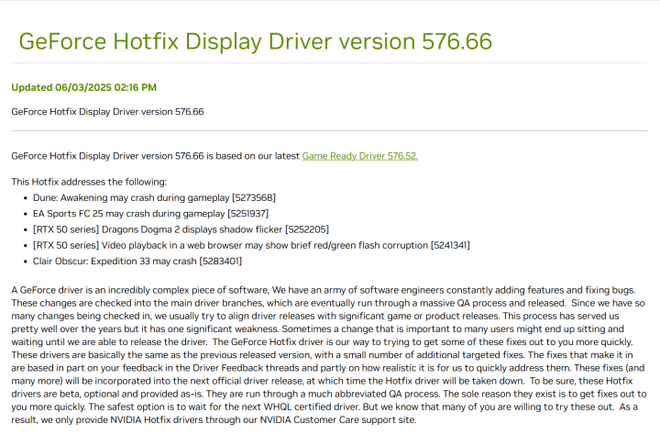Click the Dragons Dogma 2 shadow flicker bullet
This screenshot has width=660, height=435.
181,230
